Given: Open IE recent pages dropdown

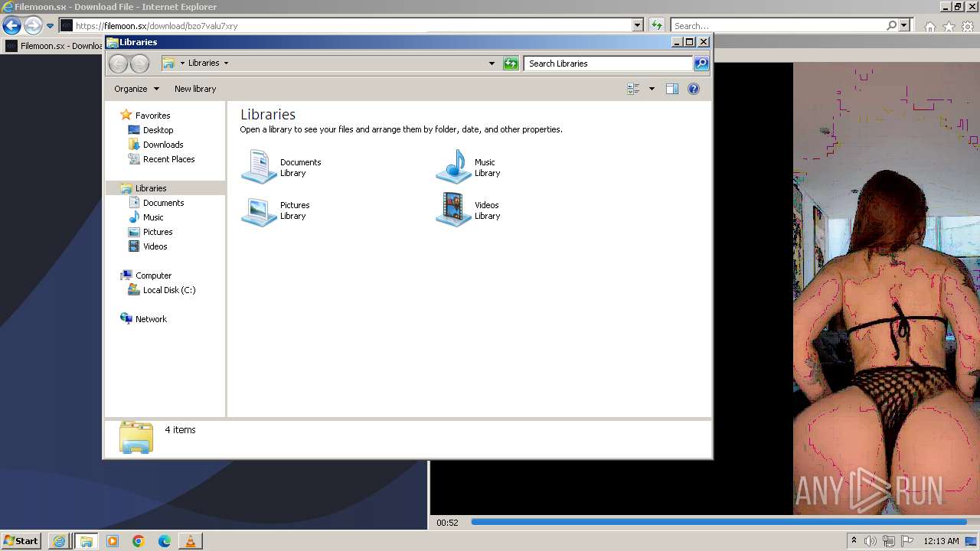Looking at the screenshot, I should point(50,26).
